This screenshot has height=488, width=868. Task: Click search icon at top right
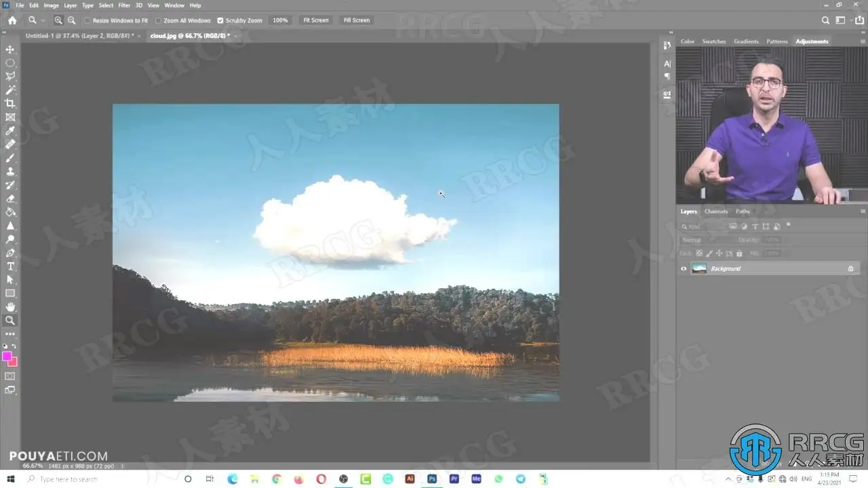tap(825, 20)
